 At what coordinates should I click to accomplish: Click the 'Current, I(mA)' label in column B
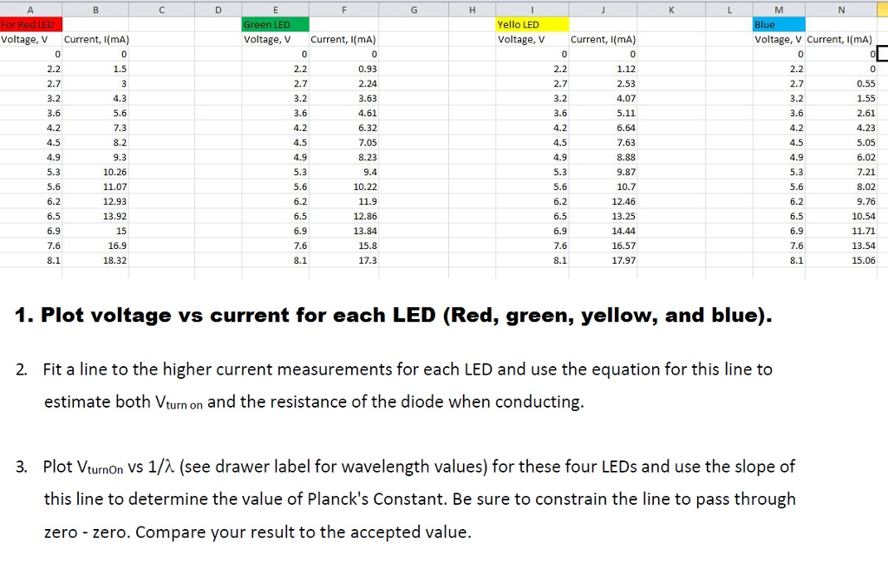pyautogui.click(x=95, y=39)
